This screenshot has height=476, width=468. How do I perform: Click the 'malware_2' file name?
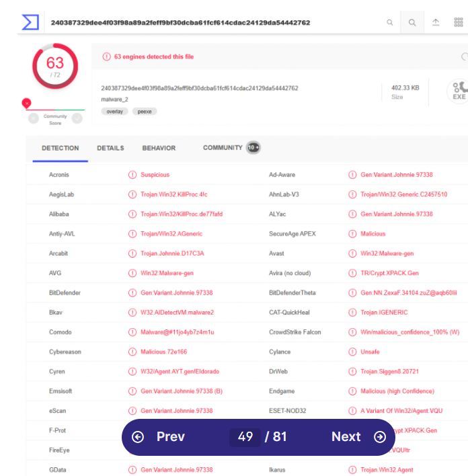114,100
